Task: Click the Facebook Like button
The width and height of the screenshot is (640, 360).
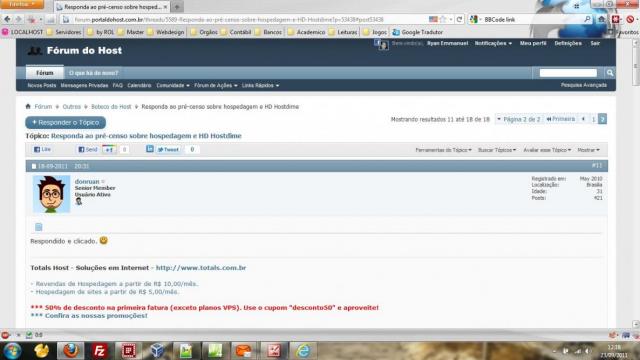Action: pos(42,150)
